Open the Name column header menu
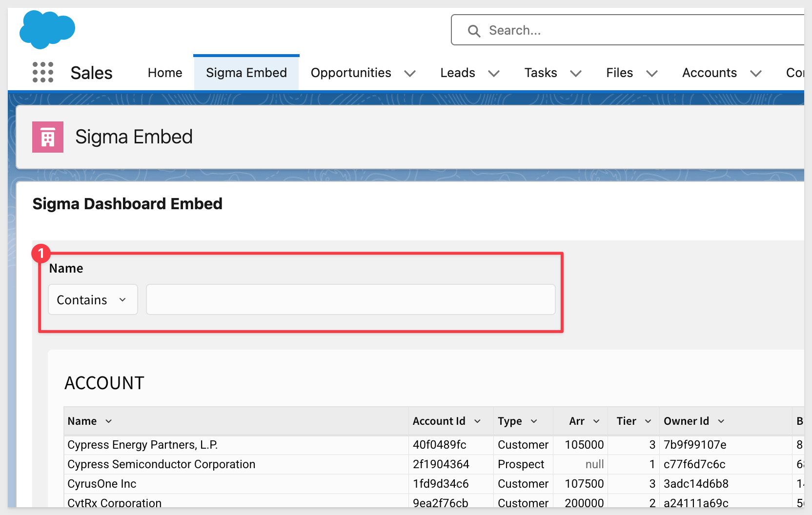This screenshot has height=515, width=812. (108, 421)
